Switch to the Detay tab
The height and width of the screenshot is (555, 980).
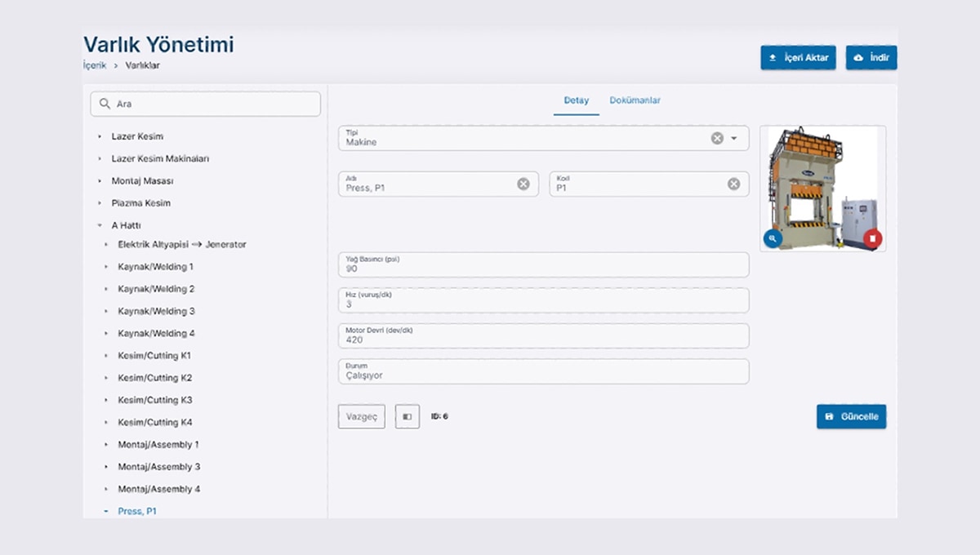(577, 100)
